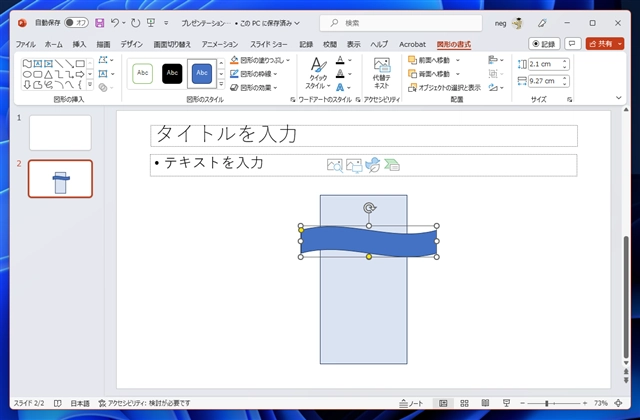640x420 pixels.
Task: Open Quick Styles (クイックスタイル) dropdown
Action: point(318,74)
